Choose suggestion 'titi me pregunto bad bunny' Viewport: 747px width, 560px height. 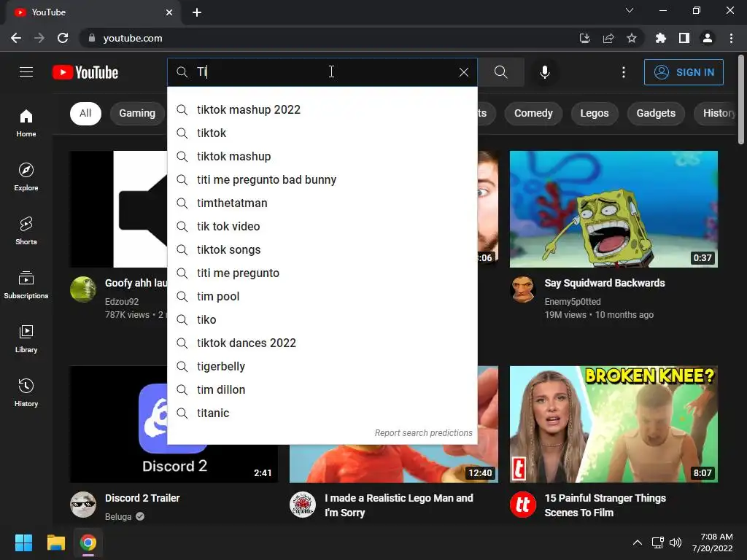click(322, 179)
